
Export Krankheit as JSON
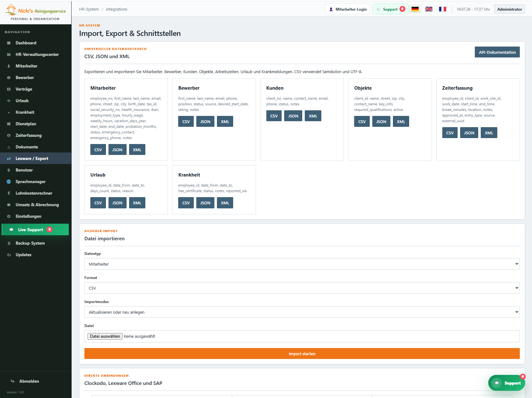click(205, 203)
